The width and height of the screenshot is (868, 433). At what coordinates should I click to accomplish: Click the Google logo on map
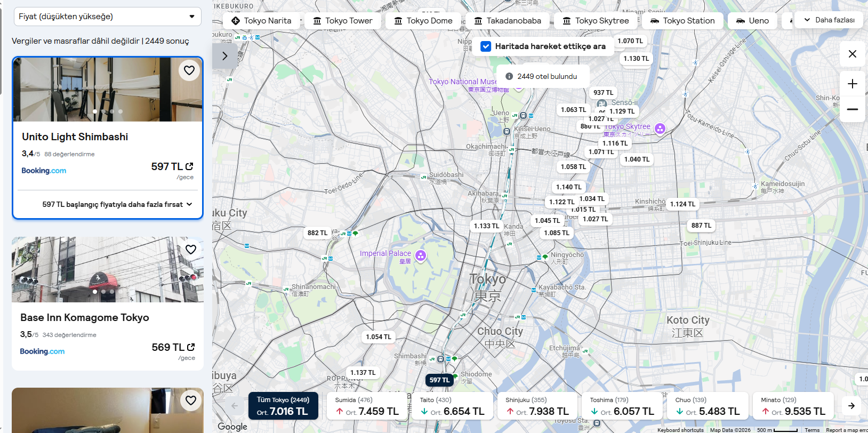pyautogui.click(x=232, y=427)
